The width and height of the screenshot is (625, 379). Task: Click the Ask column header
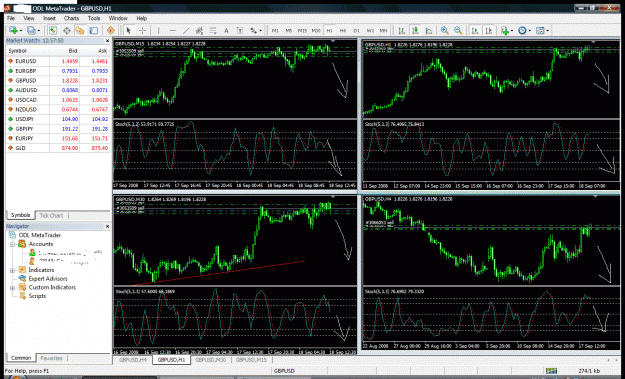102,51
